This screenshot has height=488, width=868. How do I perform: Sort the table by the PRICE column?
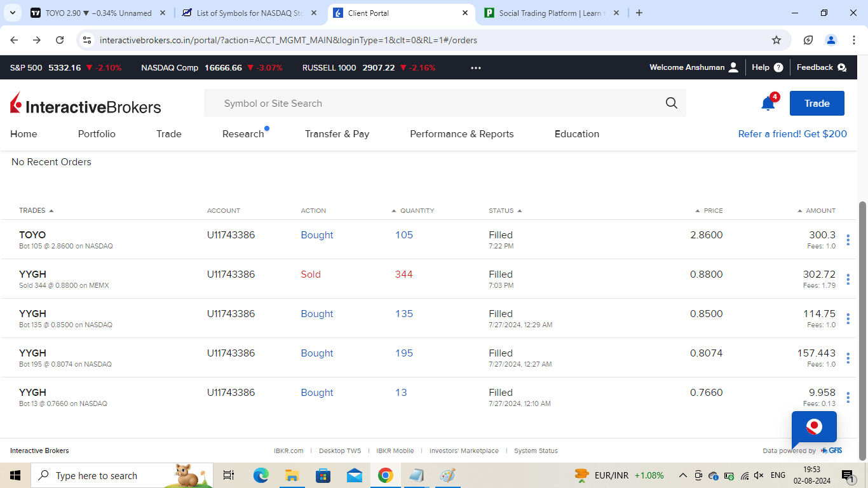709,211
